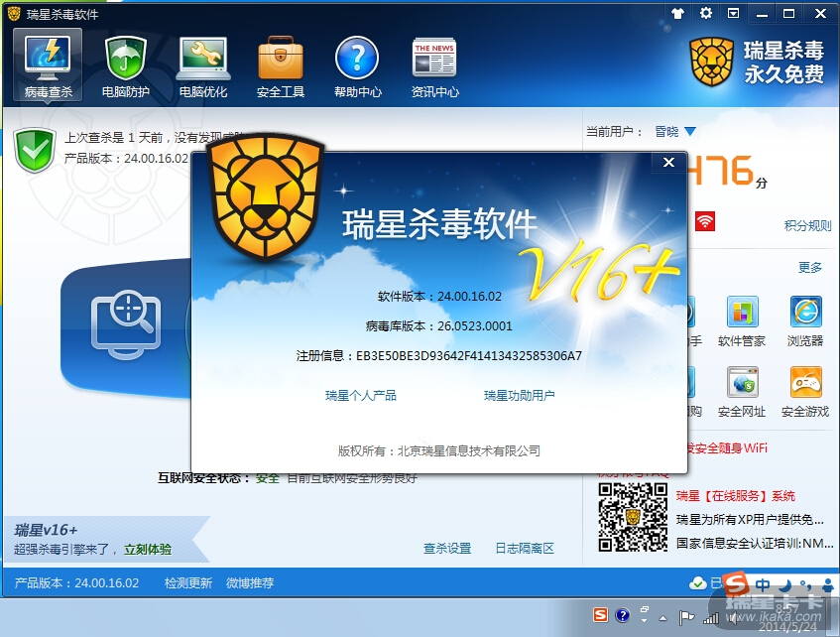Viewport: 840px width, 637px height.
Task: Select the 病毒库版本 26.0523.0001 text
Action: point(438,326)
